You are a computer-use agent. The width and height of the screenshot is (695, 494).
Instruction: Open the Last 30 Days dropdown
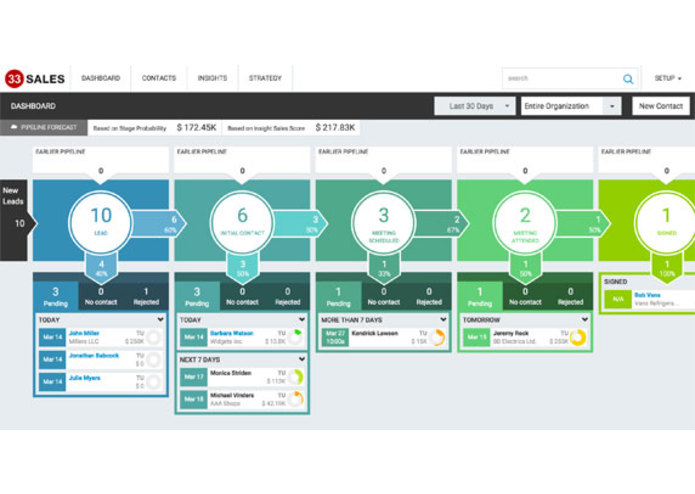pyautogui.click(x=475, y=106)
